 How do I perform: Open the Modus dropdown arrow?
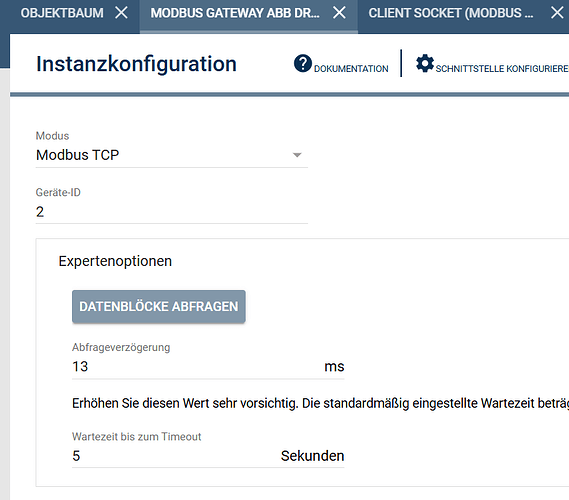coord(297,155)
